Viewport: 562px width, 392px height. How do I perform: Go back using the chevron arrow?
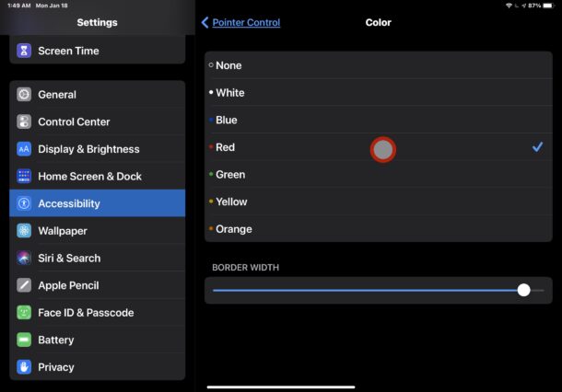[x=205, y=22]
